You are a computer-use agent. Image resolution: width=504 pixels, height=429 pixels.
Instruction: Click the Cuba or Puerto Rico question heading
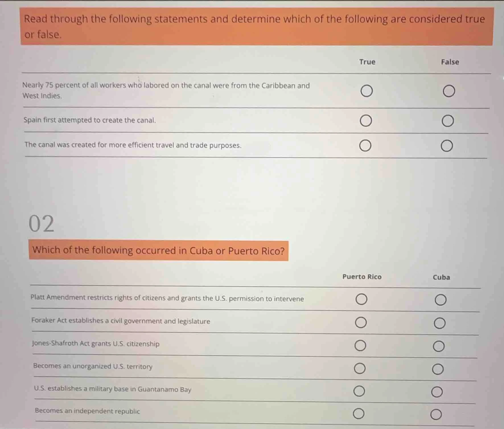point(159,251)
